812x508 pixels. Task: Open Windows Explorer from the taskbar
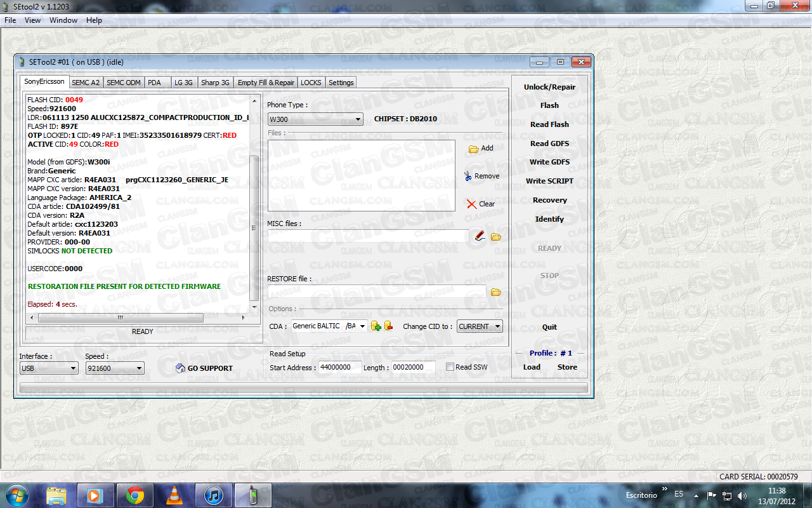[x=56, y=495]
